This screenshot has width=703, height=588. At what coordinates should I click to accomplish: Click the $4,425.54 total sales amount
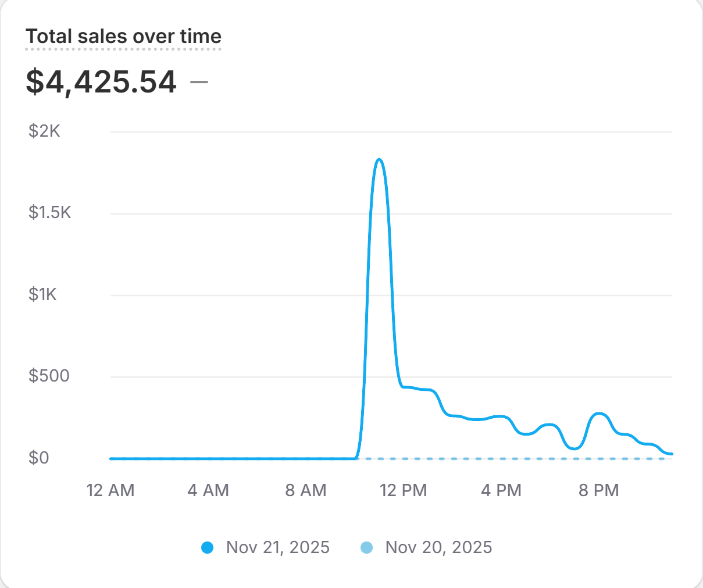pyautogui.click(x=101, y=81)
